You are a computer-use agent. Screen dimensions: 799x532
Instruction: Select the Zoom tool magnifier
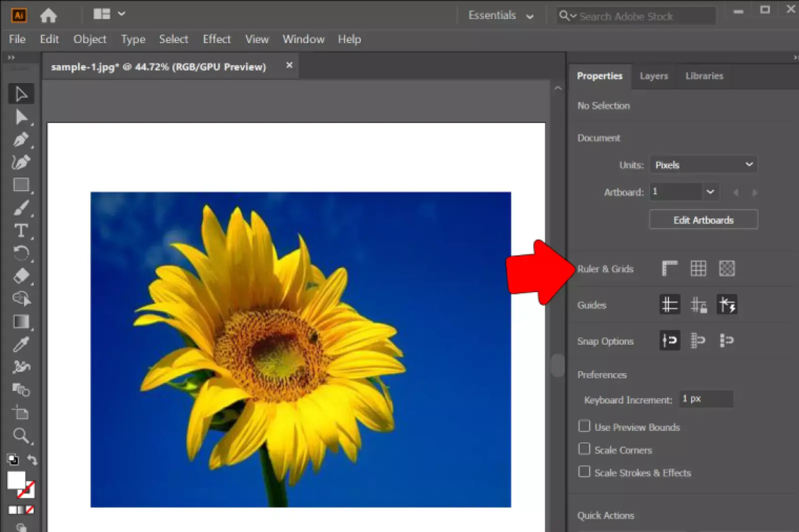pyautogui.click(x=21, y=436)
